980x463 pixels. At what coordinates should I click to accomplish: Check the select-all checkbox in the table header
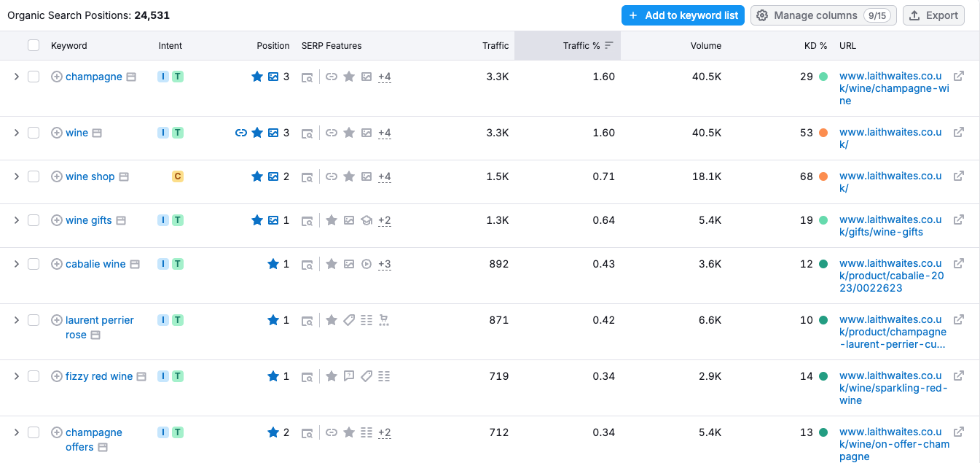(x=33, y=44)
